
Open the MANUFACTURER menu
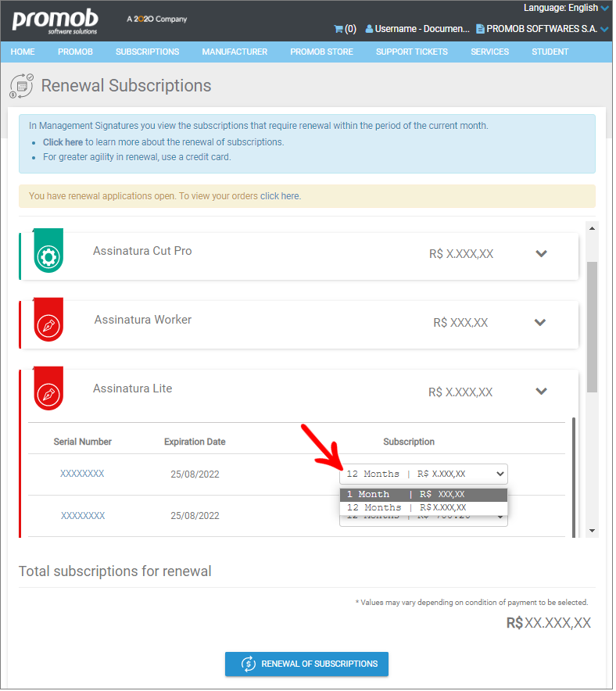click(236, 52)
